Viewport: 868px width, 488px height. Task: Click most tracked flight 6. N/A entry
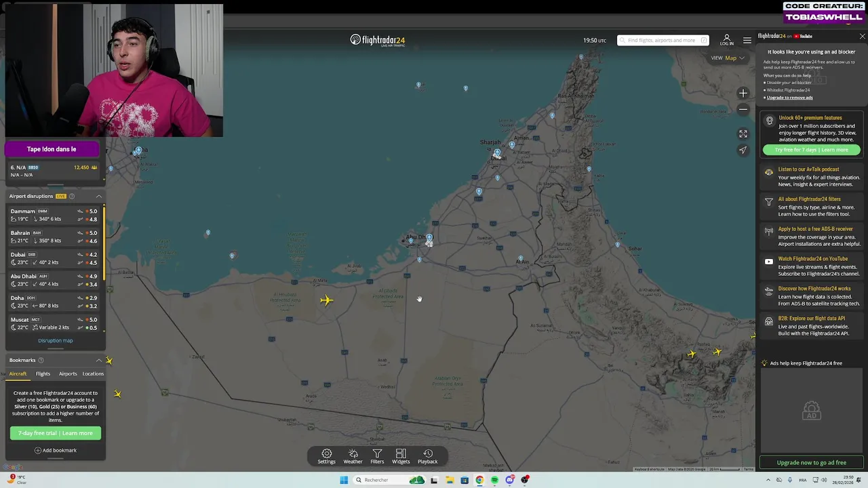(54, 171)
